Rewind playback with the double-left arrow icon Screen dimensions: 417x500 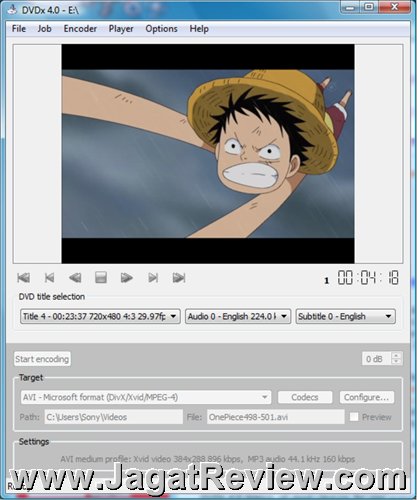point(75,278)
